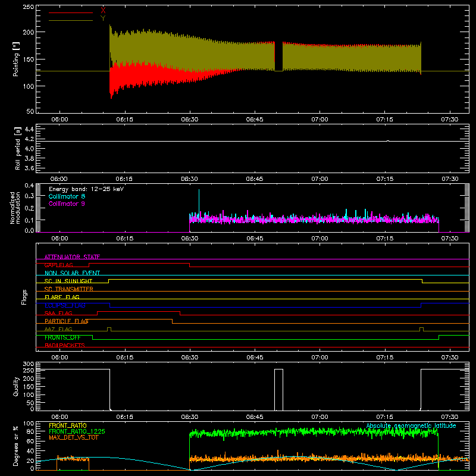Click the Pointing axis title
This screenshot has width=476, height=476.
pyautogui.click(x=16, y=59)
